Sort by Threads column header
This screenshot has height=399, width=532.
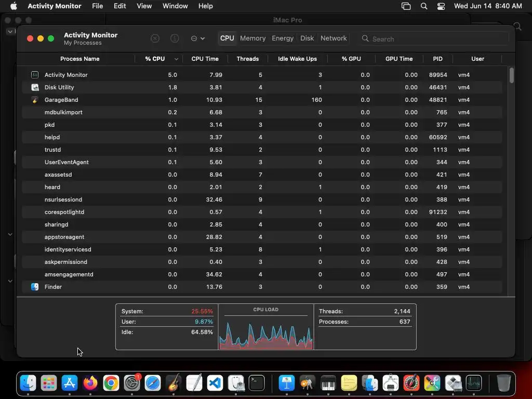coord(248,59)
